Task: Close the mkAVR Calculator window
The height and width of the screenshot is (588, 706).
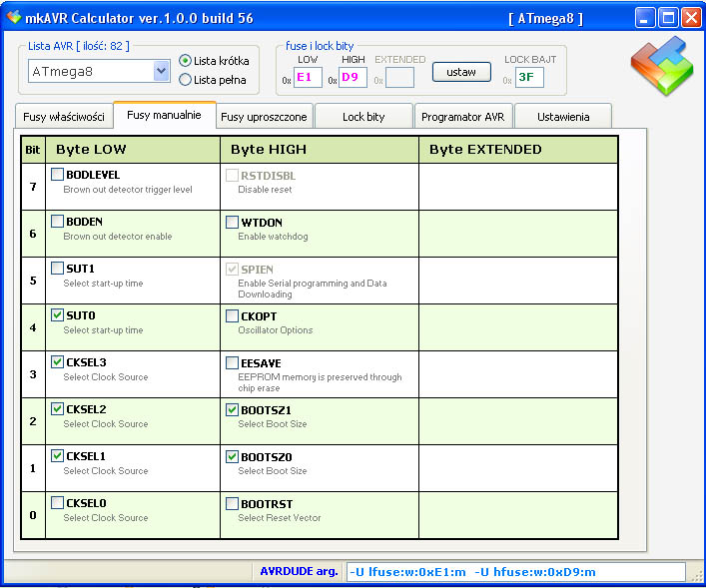Action: 691,18
